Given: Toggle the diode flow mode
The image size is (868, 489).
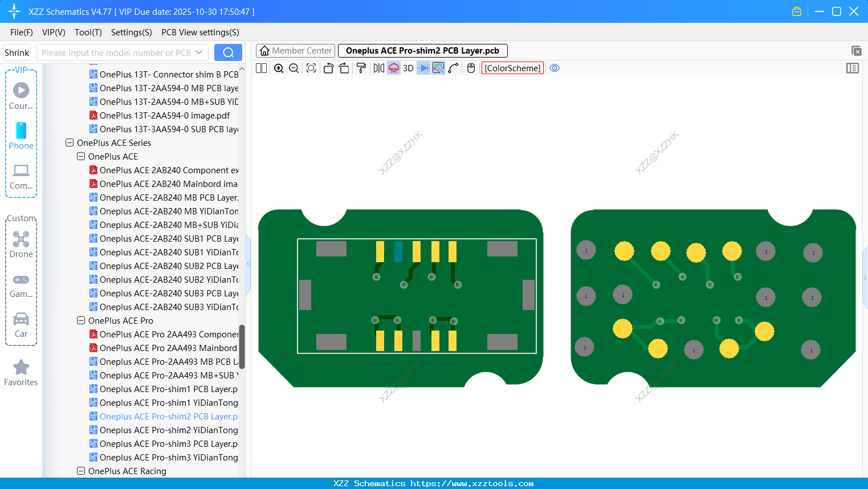Looking at the screenshot, I should 422,68.
